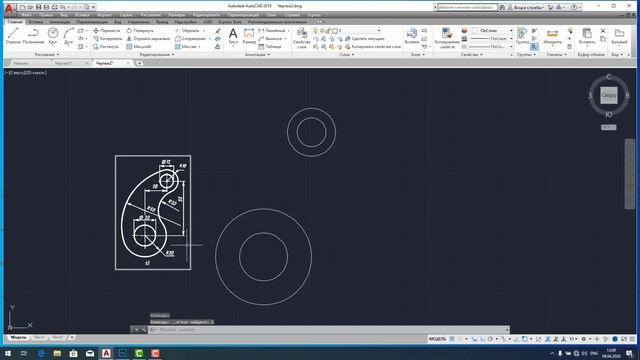
Task: Click the Вставка (Insert block) icon
Action: [411, 36]
